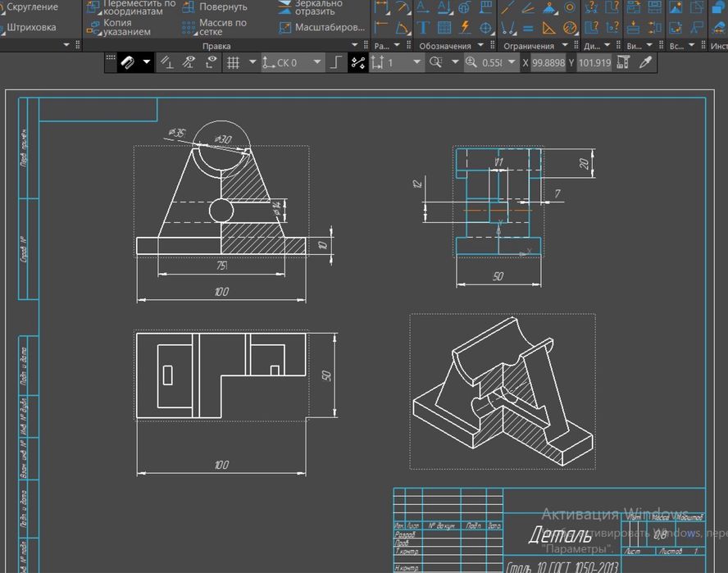728x573 pixels.
Task: Select the isometric cutaway view
Action: coord(503,392)
